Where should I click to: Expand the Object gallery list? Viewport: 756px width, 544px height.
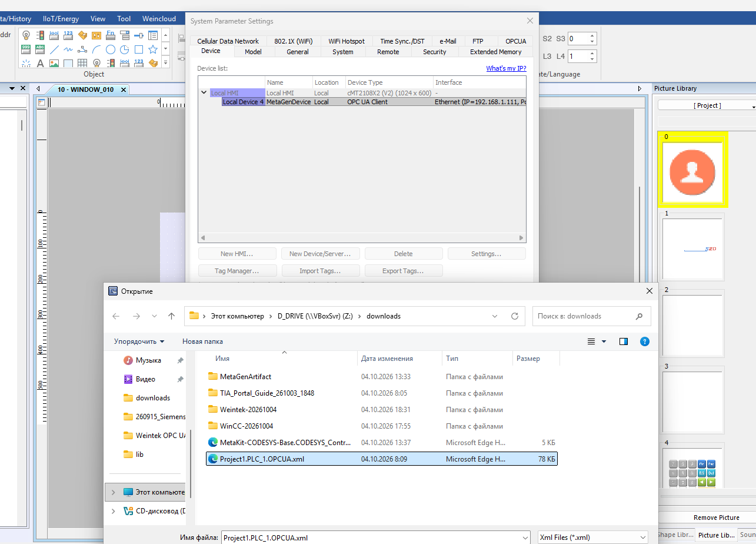coord(165,62)
